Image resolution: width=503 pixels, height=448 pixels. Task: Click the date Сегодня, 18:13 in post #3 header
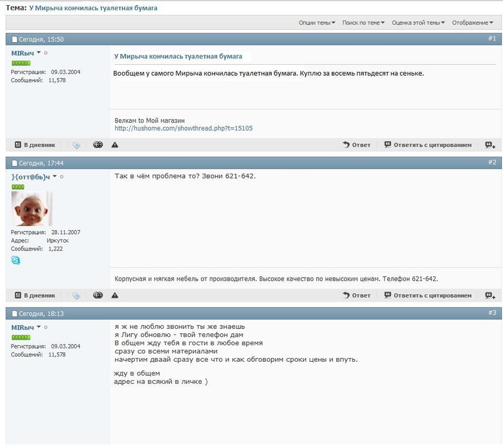[41, 313]
